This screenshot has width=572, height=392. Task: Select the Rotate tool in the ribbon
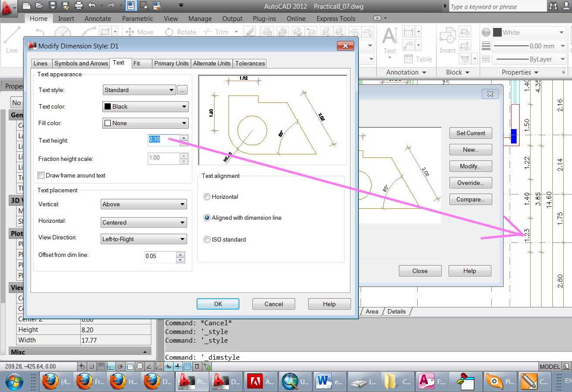coord(180,32)
